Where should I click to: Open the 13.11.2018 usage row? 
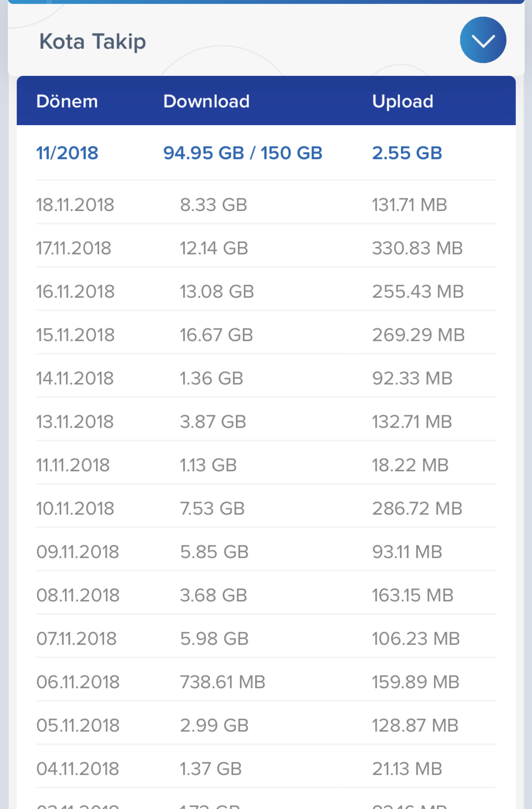(x=266, y=421)
